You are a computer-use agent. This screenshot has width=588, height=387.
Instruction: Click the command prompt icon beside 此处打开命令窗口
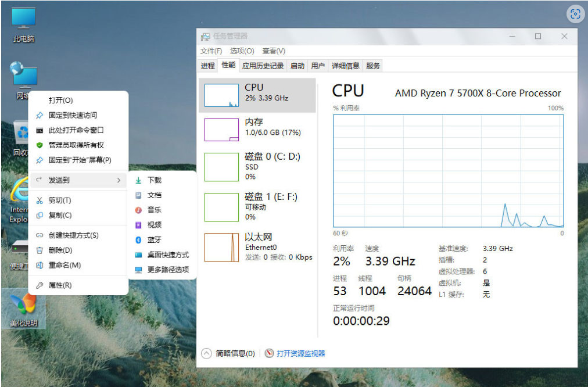[x=40, y=130]
